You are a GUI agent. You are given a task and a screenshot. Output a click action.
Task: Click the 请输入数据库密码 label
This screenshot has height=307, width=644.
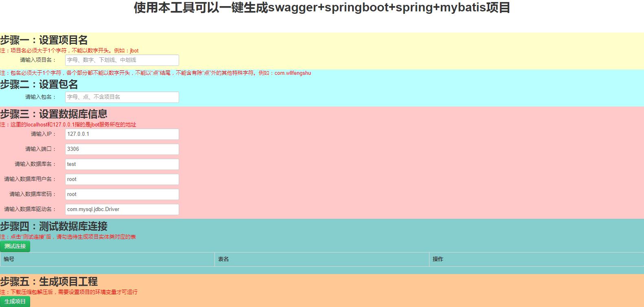click(33, 194)
